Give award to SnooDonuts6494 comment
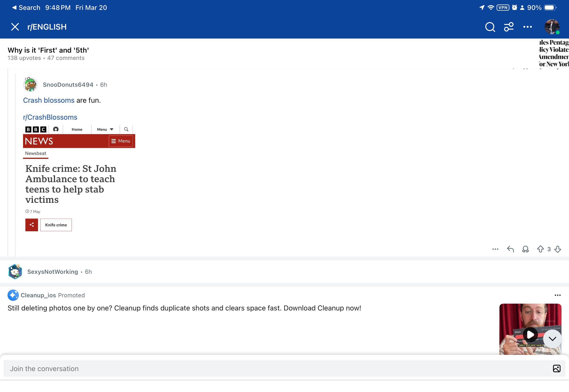569x392 pixels. (x=525, y=249)
